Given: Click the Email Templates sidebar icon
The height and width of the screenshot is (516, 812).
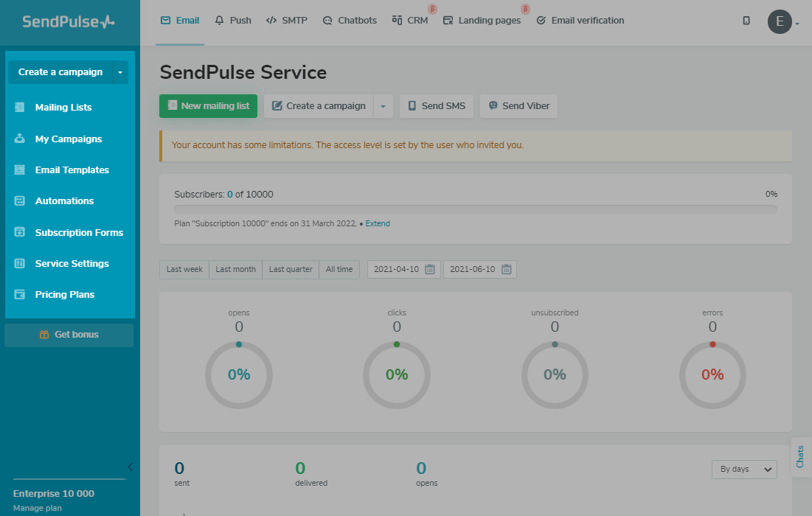Looking at the screenshot, I should (x=20, y=170).
